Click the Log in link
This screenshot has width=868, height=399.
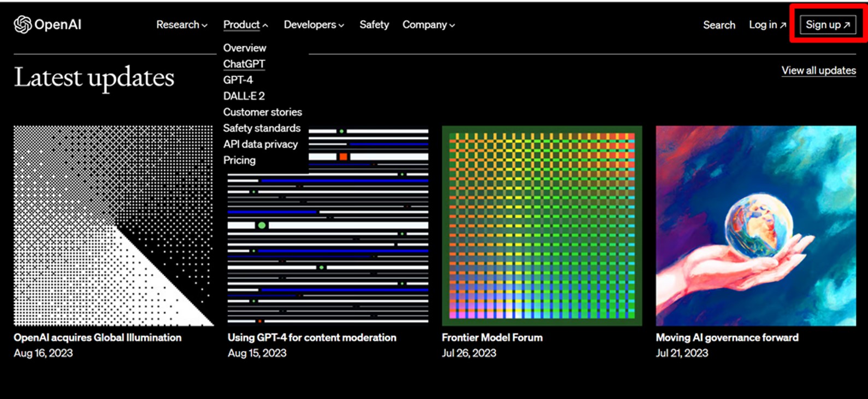pos(767,25)
